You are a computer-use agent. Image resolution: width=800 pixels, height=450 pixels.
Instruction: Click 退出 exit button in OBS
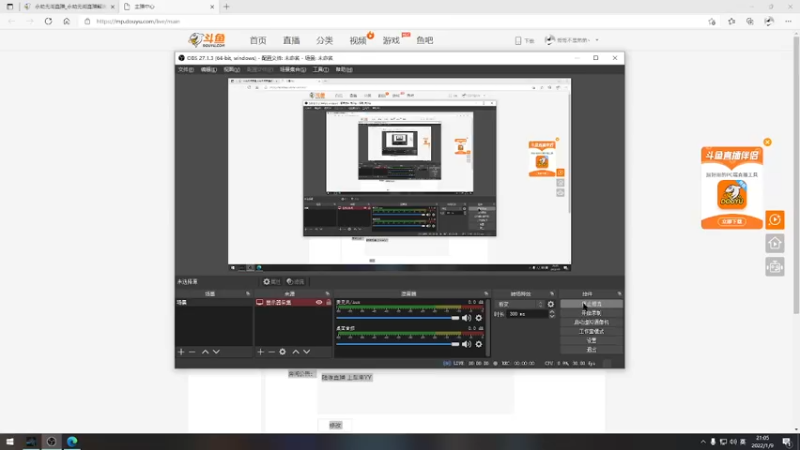pyautogui.click(x=591, y=350)
